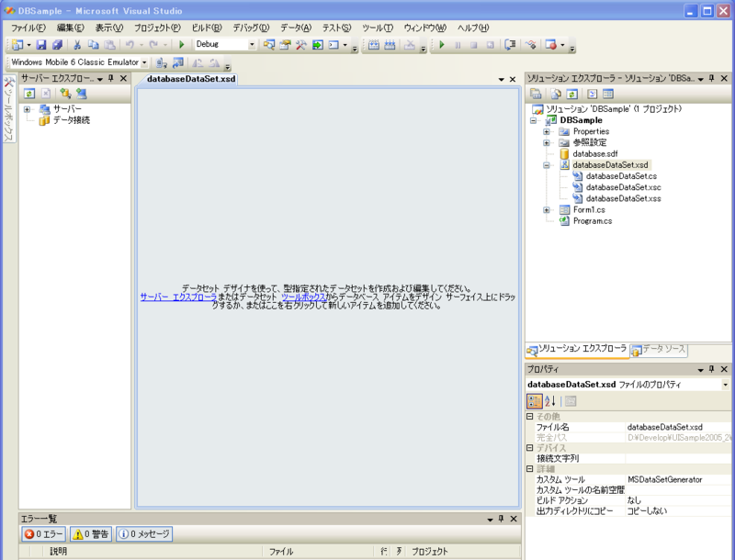Collapse the DBSample project node
The height and width of the screenshot is (560, 735).
(x=533, y=120)
